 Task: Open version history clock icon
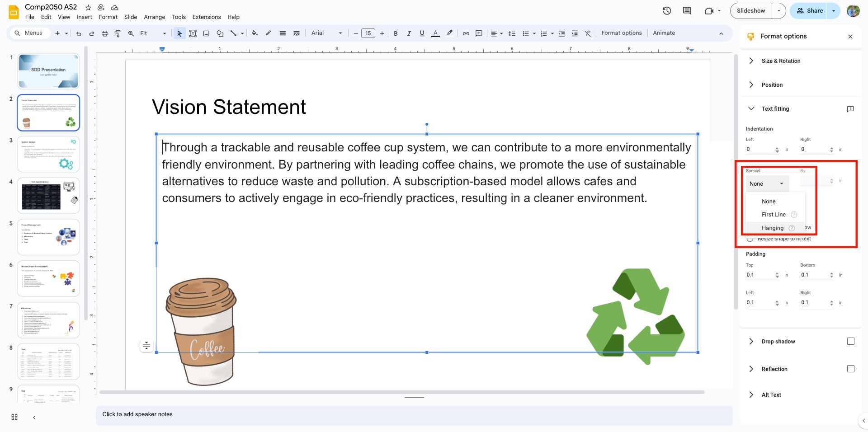667,11
